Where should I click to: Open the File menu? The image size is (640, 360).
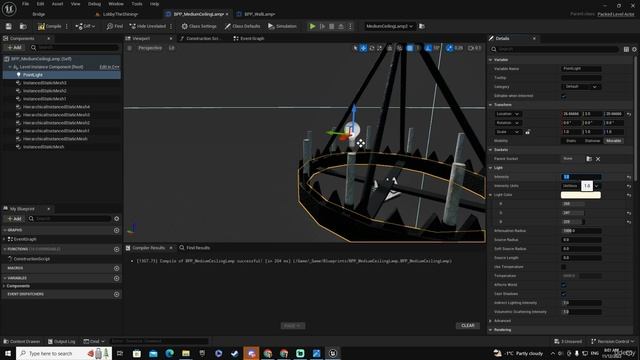click(25, 4)
